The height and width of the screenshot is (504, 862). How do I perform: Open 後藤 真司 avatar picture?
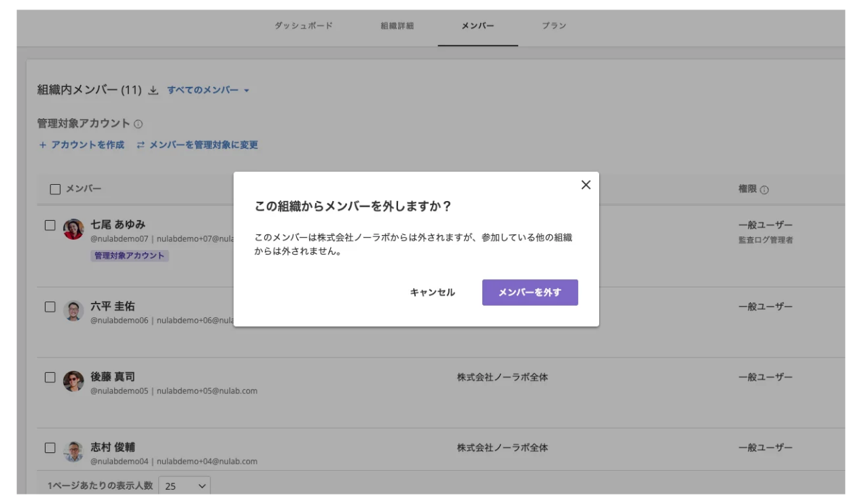[x=73, y=382]
